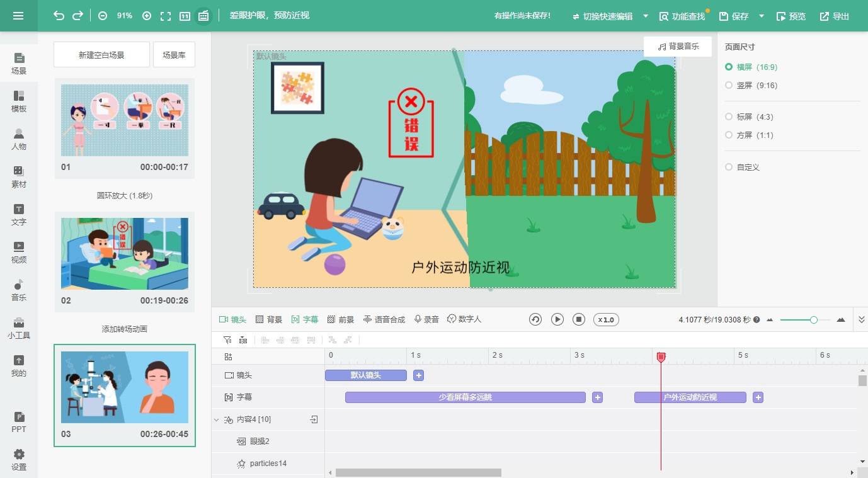The image size is (868, 478).
Task: Open the 人物 (Characters) panel in left sidebar
Action: point(19,140)
